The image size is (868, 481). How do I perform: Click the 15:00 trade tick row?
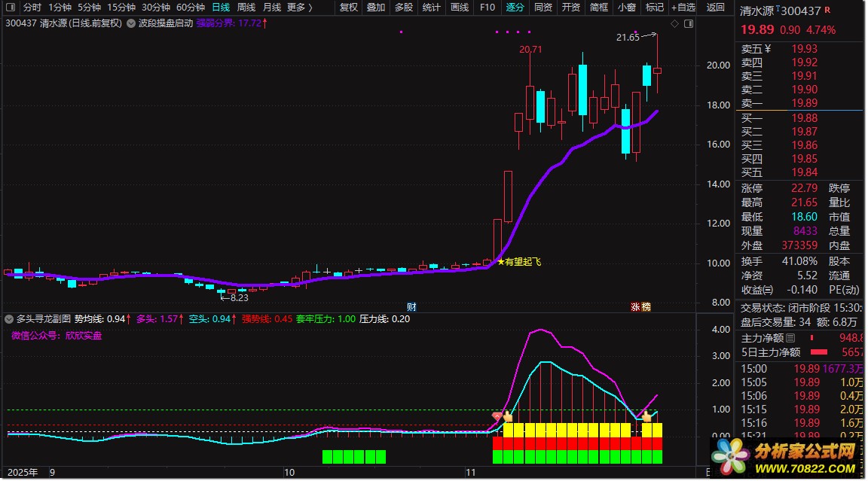pos(800,369)
